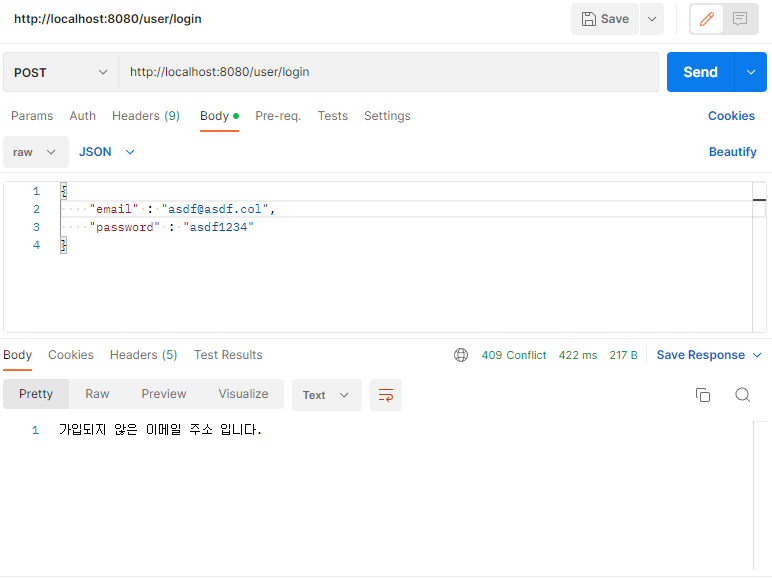This screenshot has width=772, height=578.
Task: Open the Cookies link beside request tabs
Action: [x=731, y=116]
